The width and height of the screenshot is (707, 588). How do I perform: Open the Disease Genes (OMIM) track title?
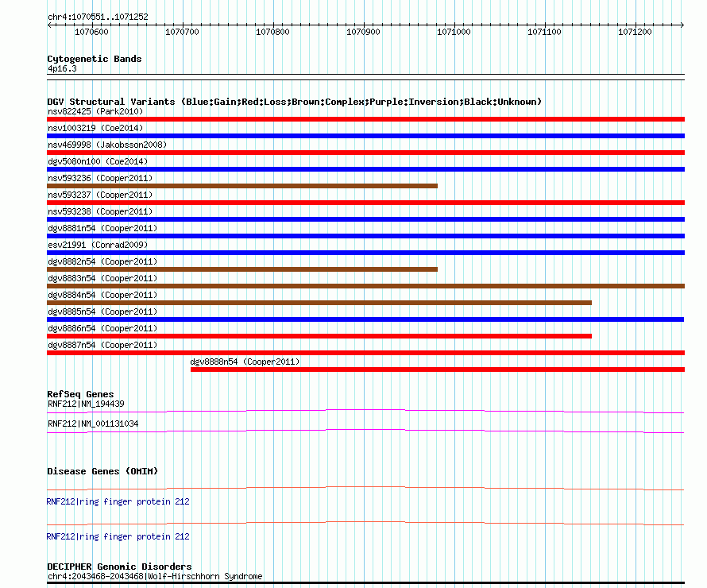point(102,472)
